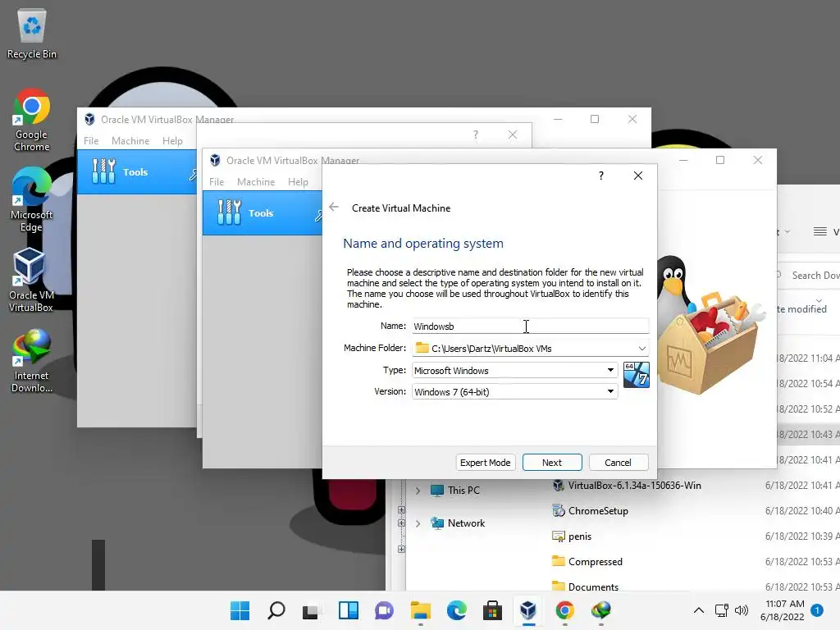Viewport: 840px width, 630px height.
Task: Open Microsoft Store from the taskbar
Action: point(492,610)
